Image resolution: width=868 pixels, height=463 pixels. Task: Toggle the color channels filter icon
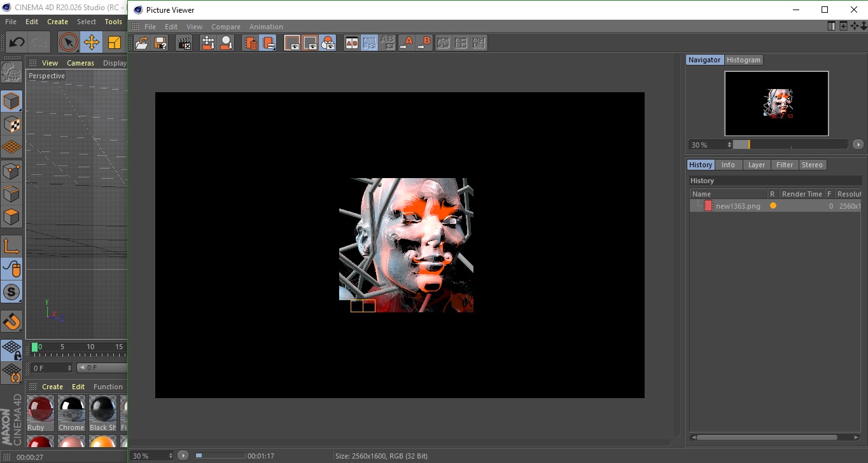pos(328,43)
